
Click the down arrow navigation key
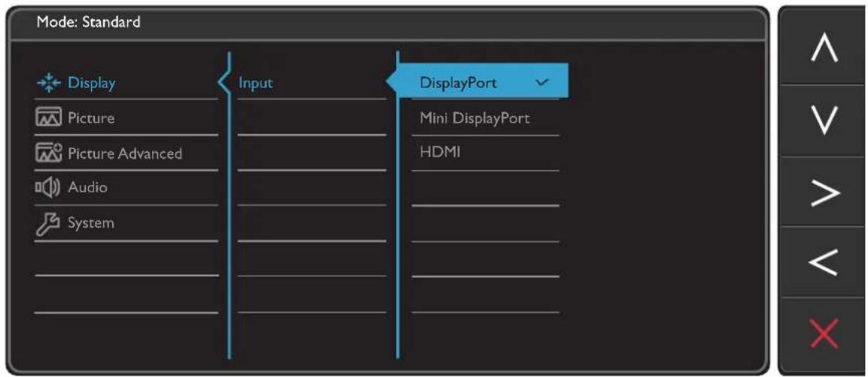pos(823,120)
